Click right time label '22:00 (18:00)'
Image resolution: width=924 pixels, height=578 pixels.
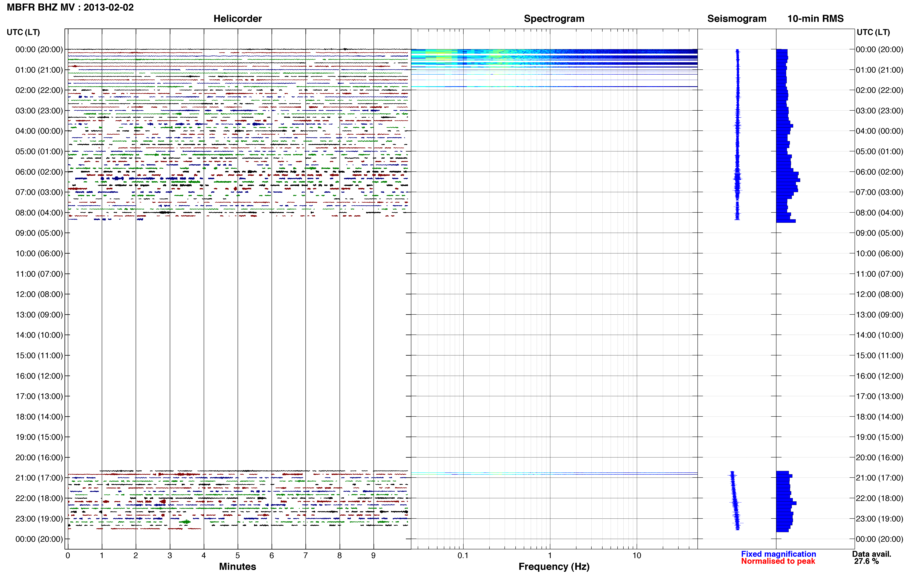point(879,498)
